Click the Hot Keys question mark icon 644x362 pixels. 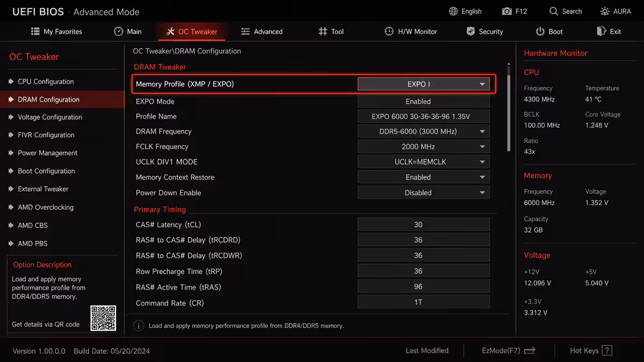[607, 351]
